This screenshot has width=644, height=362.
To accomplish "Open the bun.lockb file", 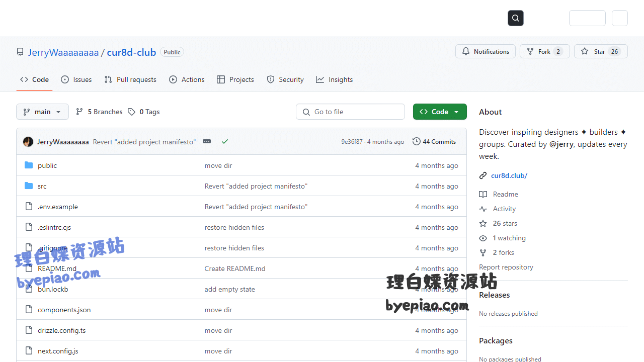I will coord(53,289).
